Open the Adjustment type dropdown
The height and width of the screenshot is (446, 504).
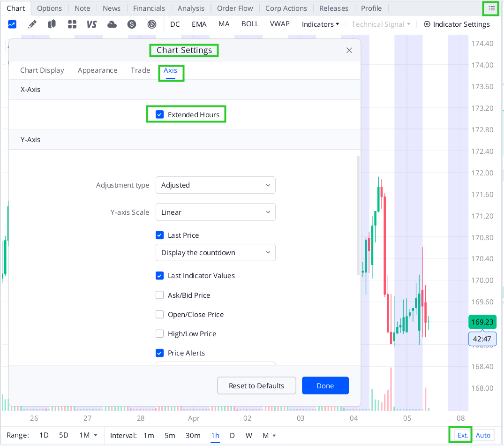click(x=215, y=185)
